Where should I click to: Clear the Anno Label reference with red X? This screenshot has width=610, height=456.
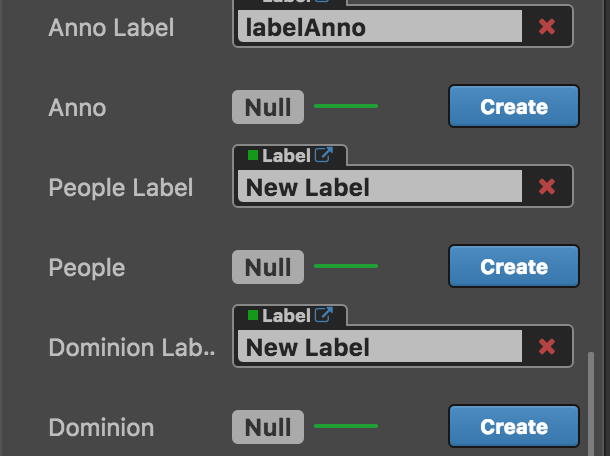(x=547, y=27)
